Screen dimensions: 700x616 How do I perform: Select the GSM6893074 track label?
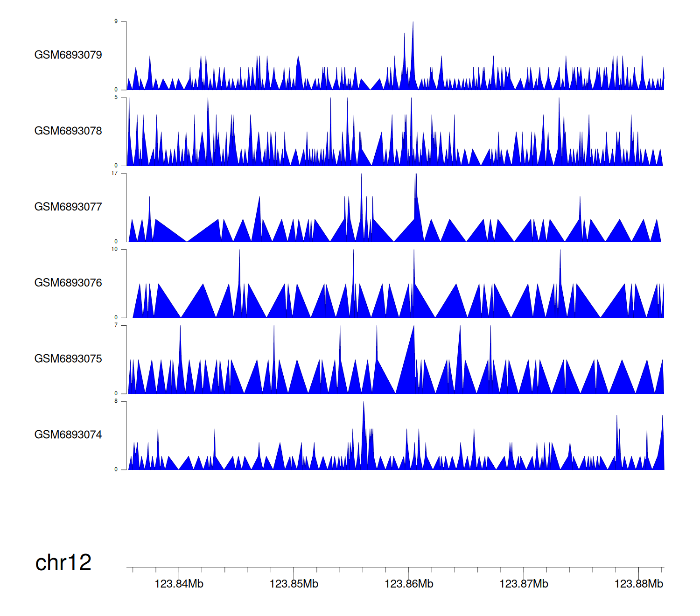pyautogui.click(x=68, y=435)
